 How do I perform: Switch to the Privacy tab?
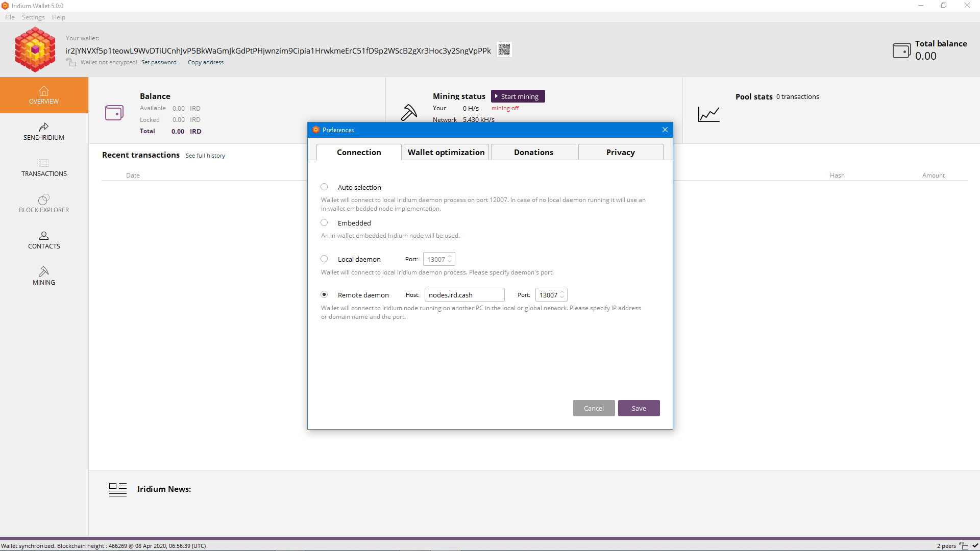click(x=621, y=152)
